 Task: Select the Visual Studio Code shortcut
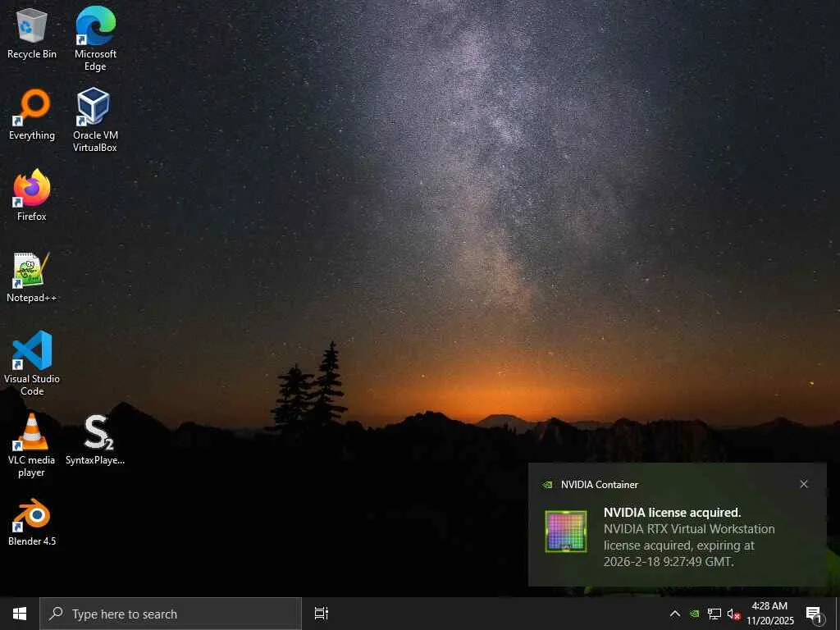click(x=32, y=363)
